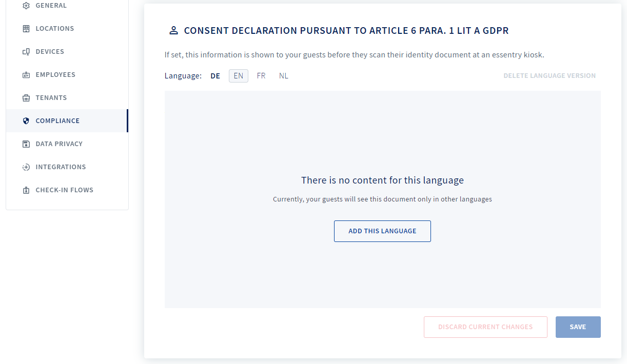Click the Integrations plus-circle icon

26,167
